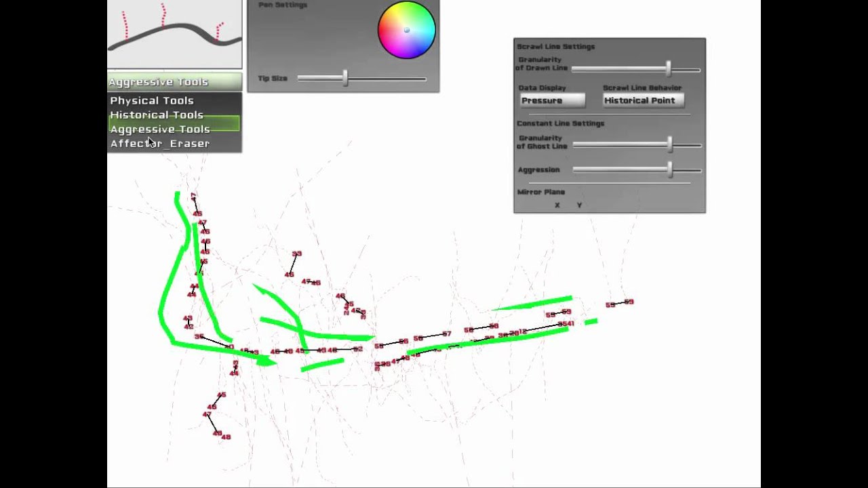Toggle the Mirror Plane Y option

pyautogui.click(x=579, y=205)
